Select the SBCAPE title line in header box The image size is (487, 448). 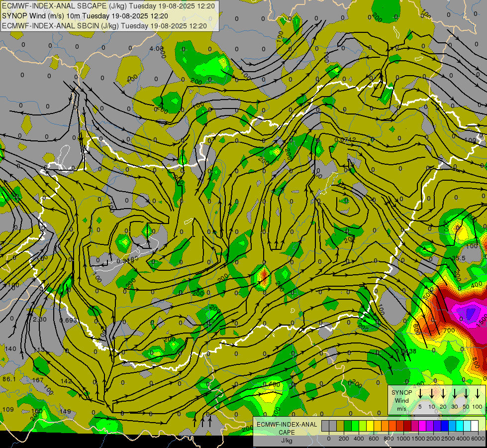(108, 6)
